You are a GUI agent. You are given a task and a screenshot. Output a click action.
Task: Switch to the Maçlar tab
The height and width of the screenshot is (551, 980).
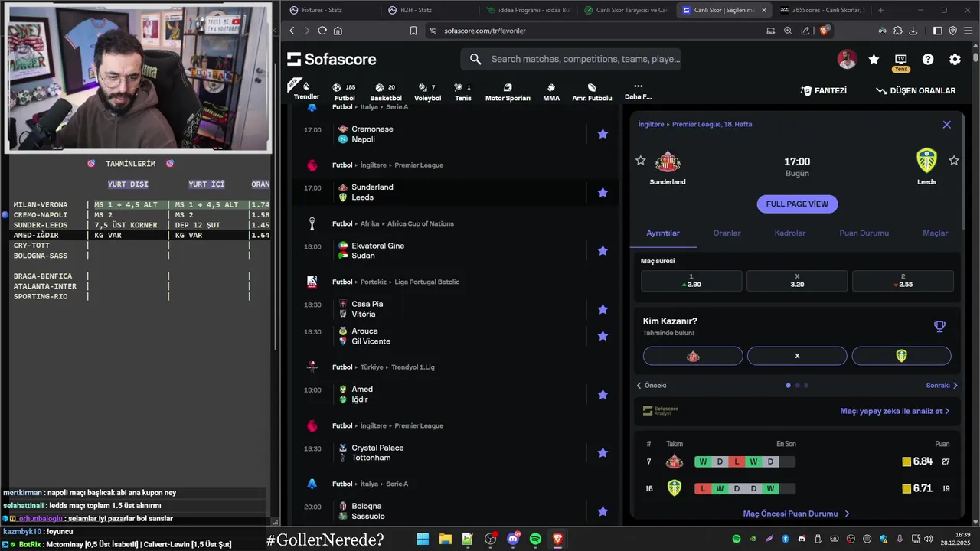point(935,233)
